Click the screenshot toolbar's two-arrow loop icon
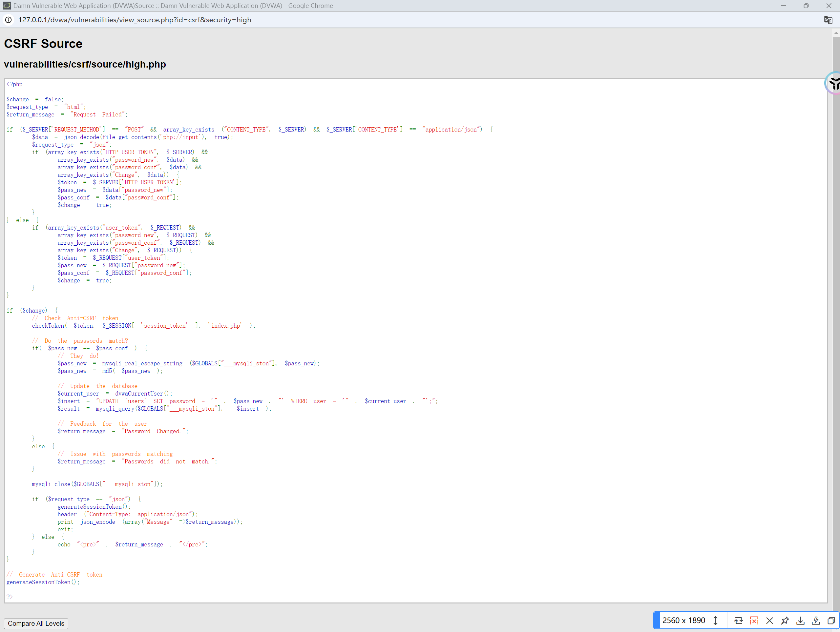840x632 pixels. 738,621
